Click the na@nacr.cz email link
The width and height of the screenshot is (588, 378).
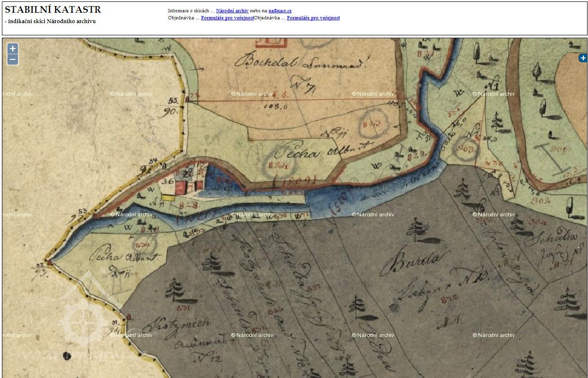tap(280, 10)
